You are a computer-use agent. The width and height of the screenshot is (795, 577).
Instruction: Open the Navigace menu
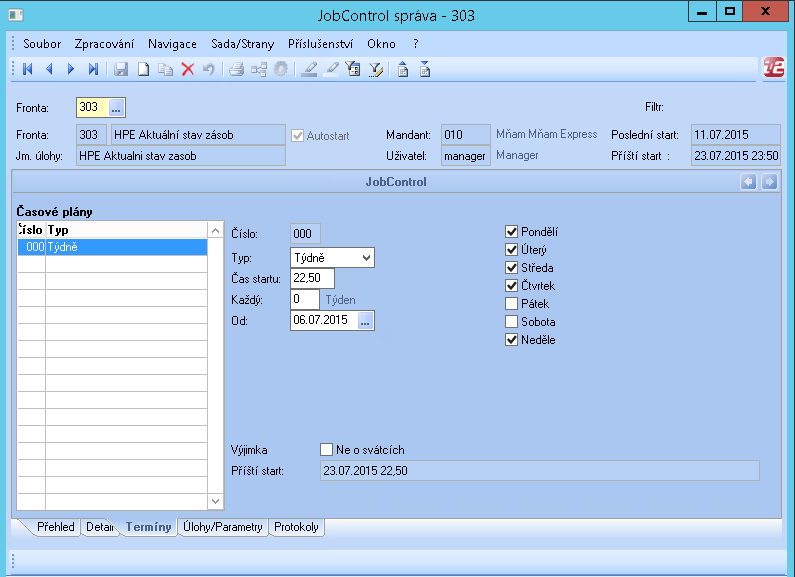(172, 44)
